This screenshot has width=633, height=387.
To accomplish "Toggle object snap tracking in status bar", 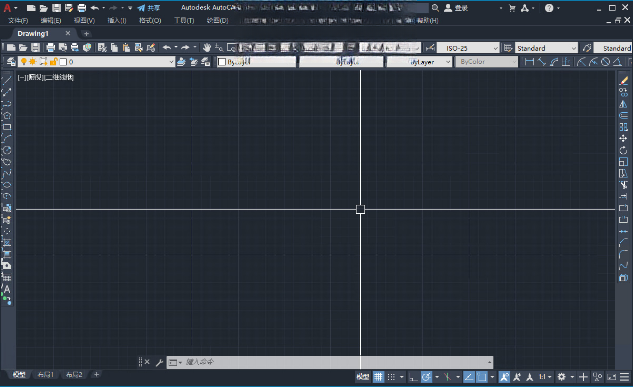I will click(469, 377).
